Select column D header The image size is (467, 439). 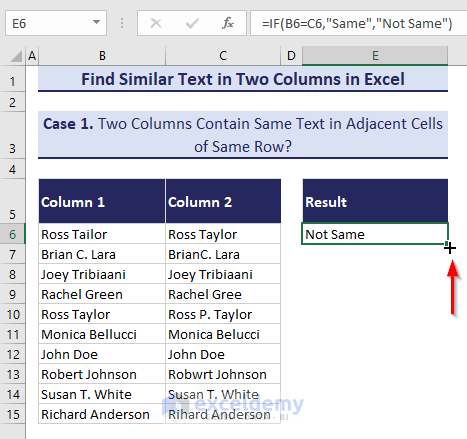click(291, 56)
